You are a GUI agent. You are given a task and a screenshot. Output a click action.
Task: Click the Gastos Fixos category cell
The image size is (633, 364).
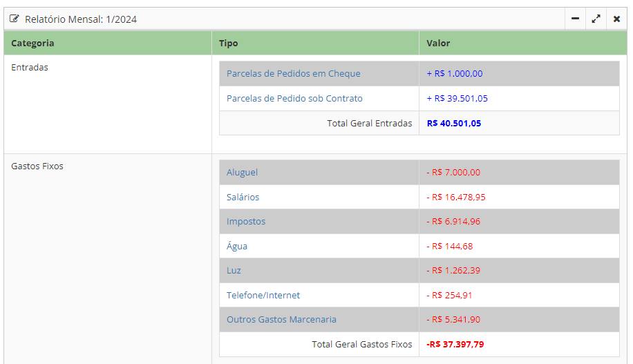37,166
